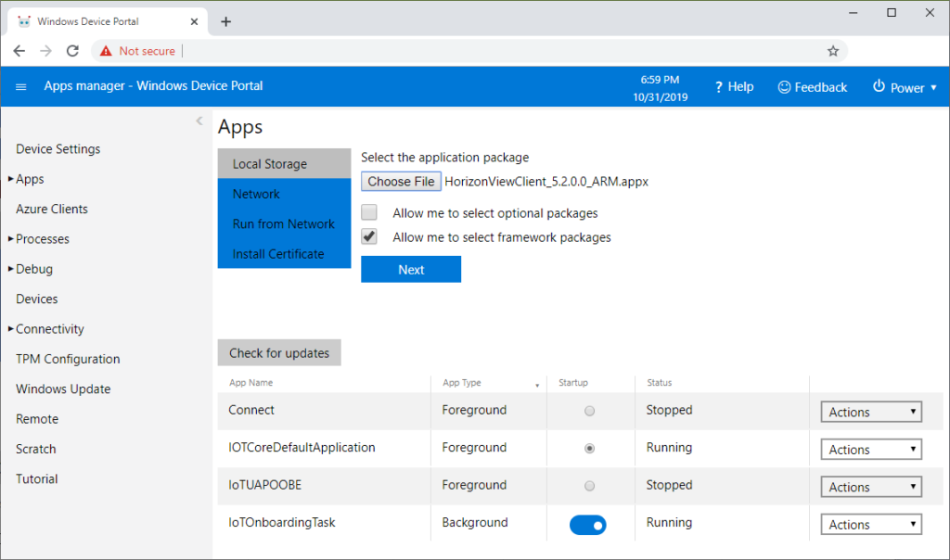
Task: Click the browser forward arrow
Action: tap(46, 51)
